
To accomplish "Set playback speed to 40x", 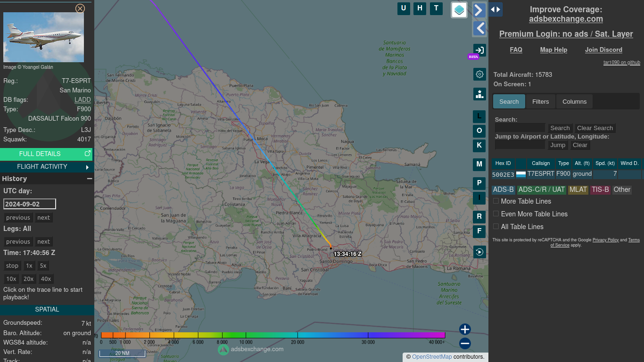I will point(46,279).
